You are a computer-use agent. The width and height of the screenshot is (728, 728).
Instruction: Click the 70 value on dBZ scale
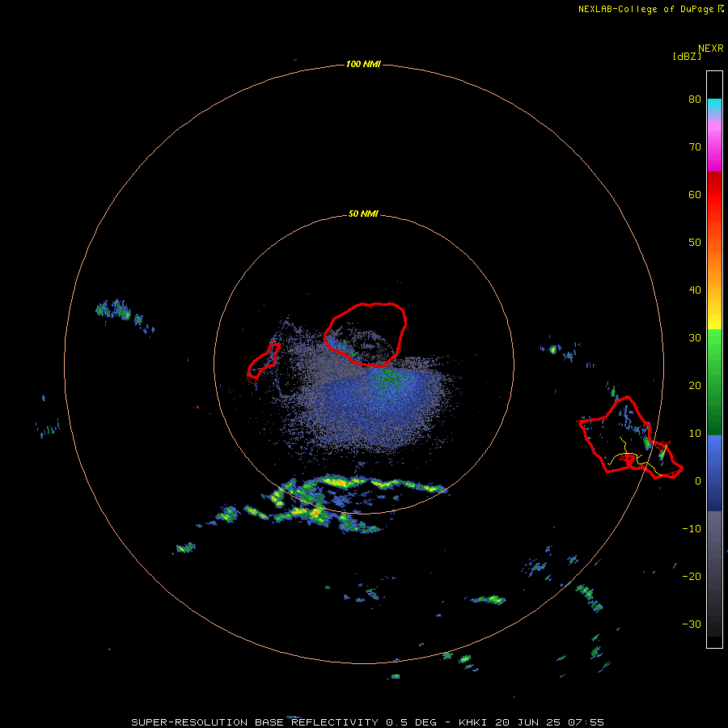tap(695, 147)
